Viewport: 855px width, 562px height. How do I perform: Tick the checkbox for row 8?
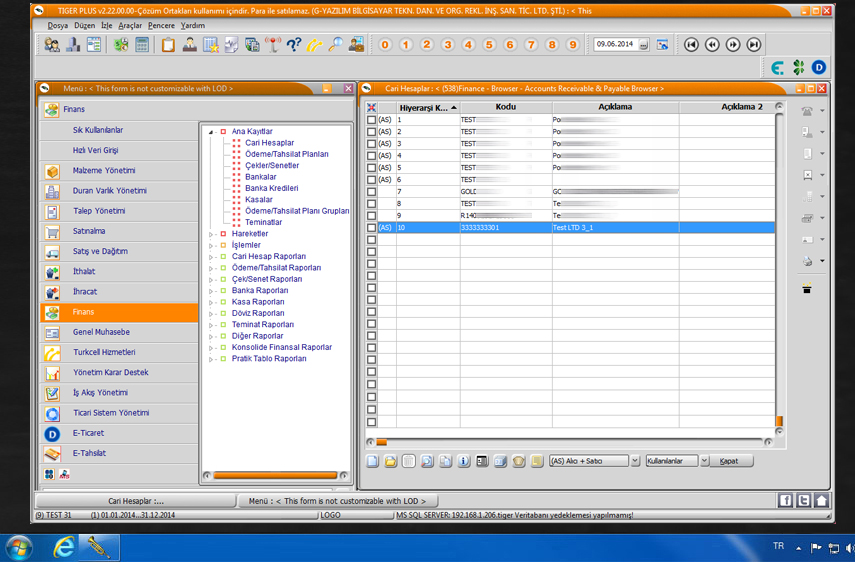[371, 203]
